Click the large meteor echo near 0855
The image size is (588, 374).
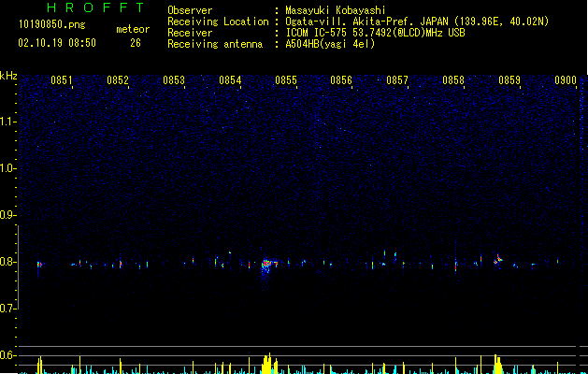(x=267, y=265)
